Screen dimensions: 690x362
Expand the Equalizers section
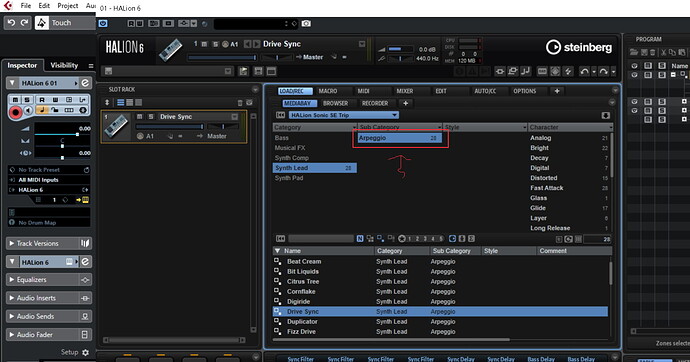click(x=49, y=280)
